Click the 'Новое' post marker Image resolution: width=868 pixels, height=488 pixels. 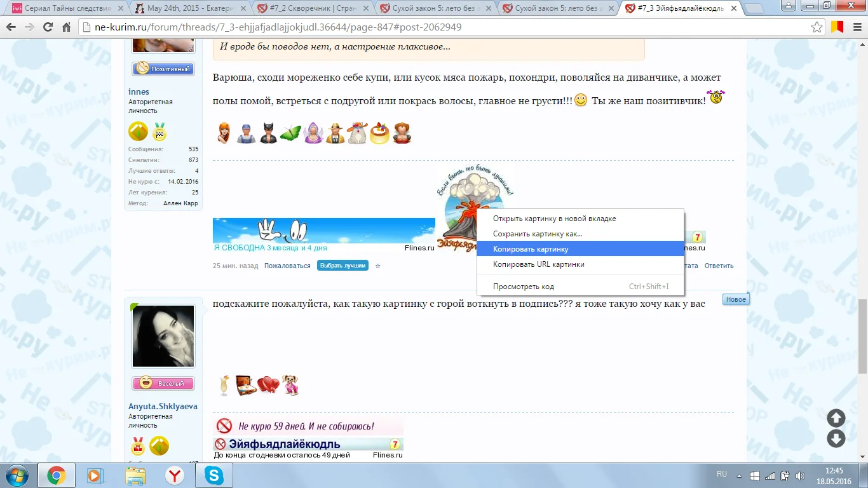(x=736, y=299)
